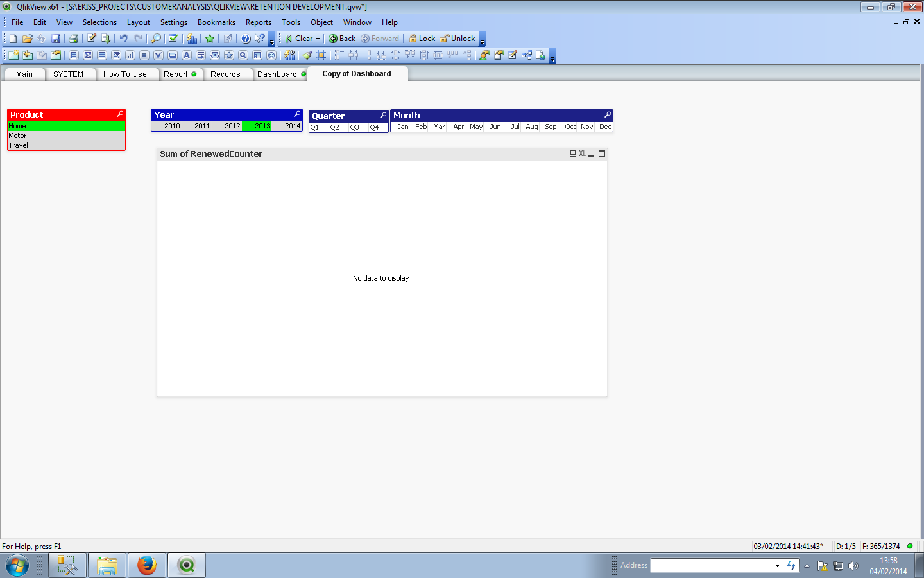Click the Address input field in taskbar

(x=712, y=566)
